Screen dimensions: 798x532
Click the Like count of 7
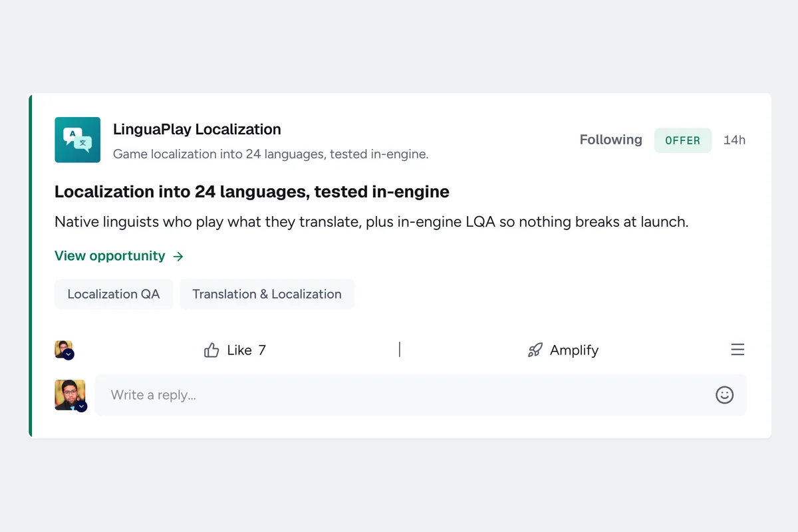pos(262,350)
